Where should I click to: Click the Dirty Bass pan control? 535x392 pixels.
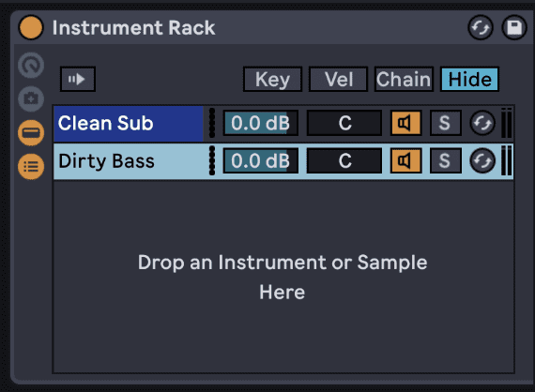(344, 161)
